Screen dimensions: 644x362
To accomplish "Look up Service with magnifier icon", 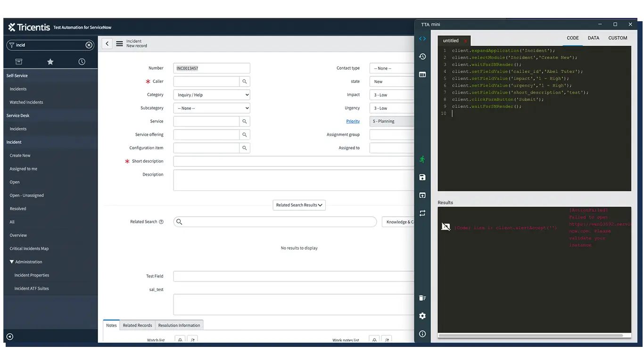I will [245, 121].
